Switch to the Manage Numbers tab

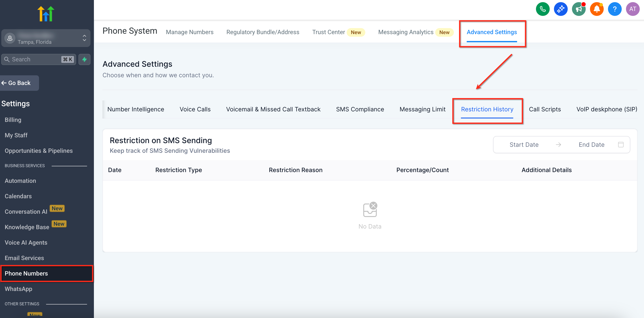190,32
